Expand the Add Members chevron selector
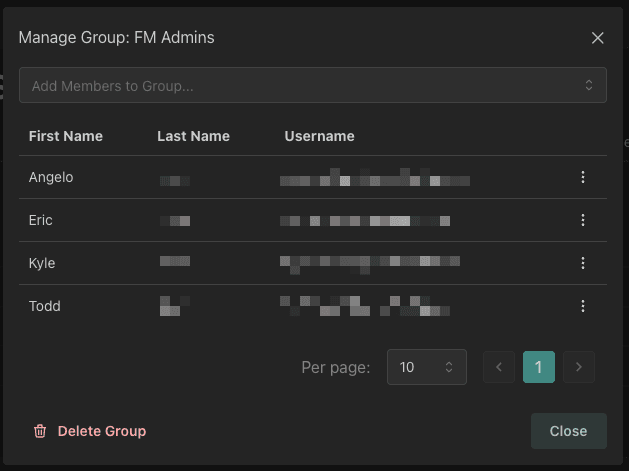629x471 pixels. (x=589, y=86)
